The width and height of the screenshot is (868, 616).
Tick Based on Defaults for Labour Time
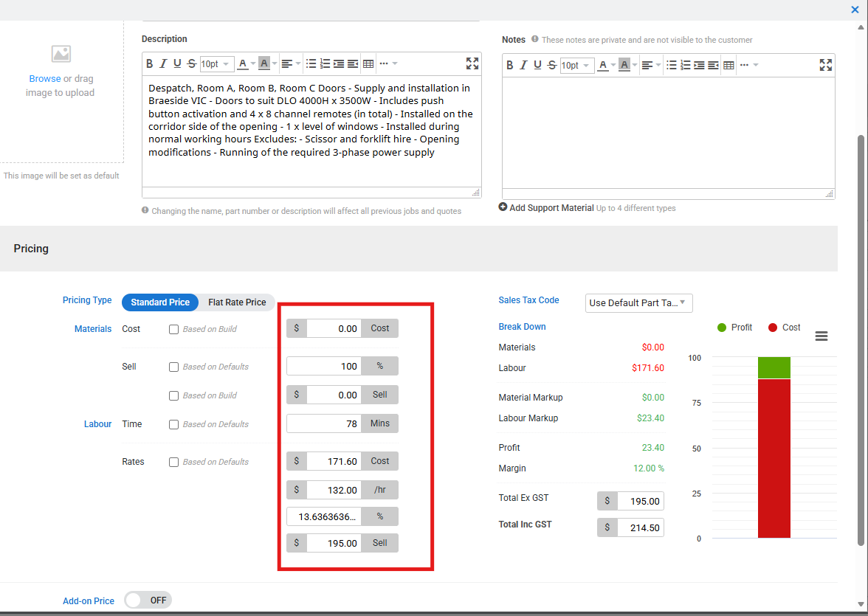[x=174, y=424]
